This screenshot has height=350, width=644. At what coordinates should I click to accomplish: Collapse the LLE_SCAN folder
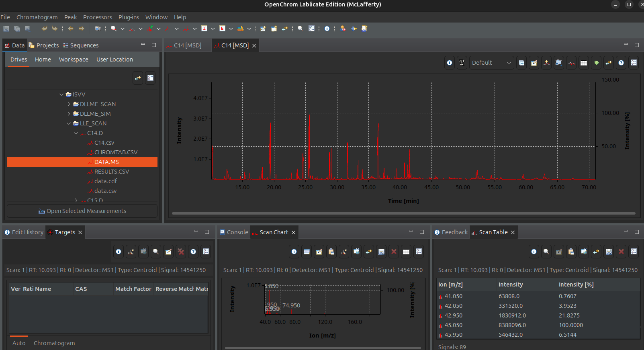[x=69, y=123]
